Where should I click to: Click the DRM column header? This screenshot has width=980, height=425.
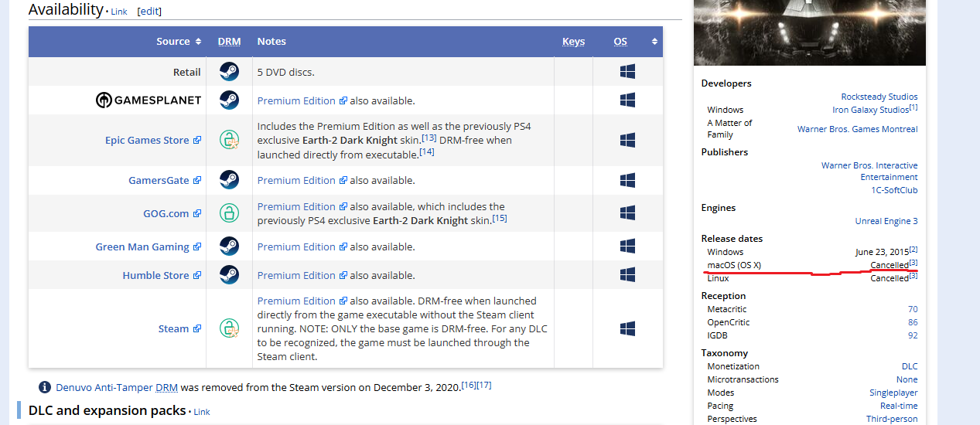229,42
